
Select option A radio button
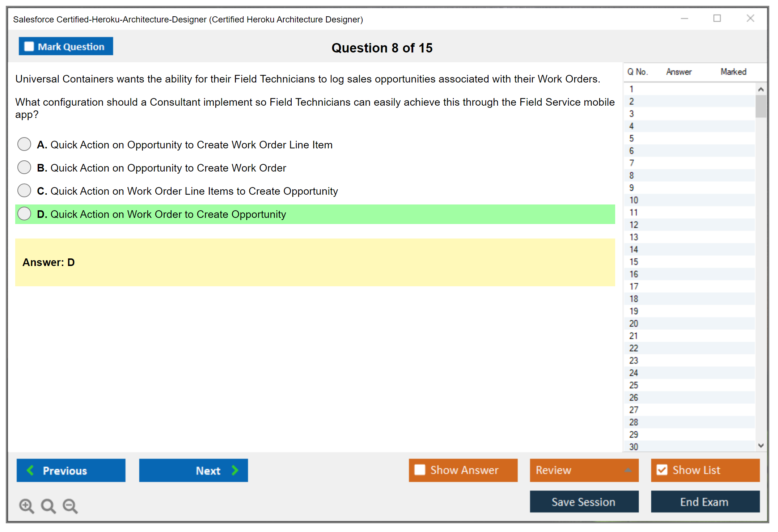(24, 144)
